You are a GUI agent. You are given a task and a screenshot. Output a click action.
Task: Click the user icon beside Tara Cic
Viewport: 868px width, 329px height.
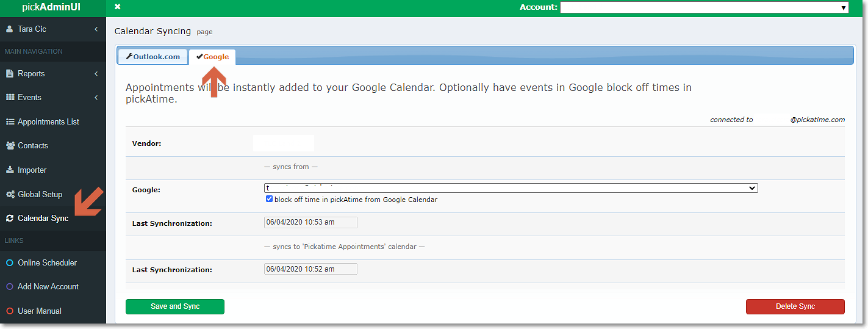[x=10, y=29]
